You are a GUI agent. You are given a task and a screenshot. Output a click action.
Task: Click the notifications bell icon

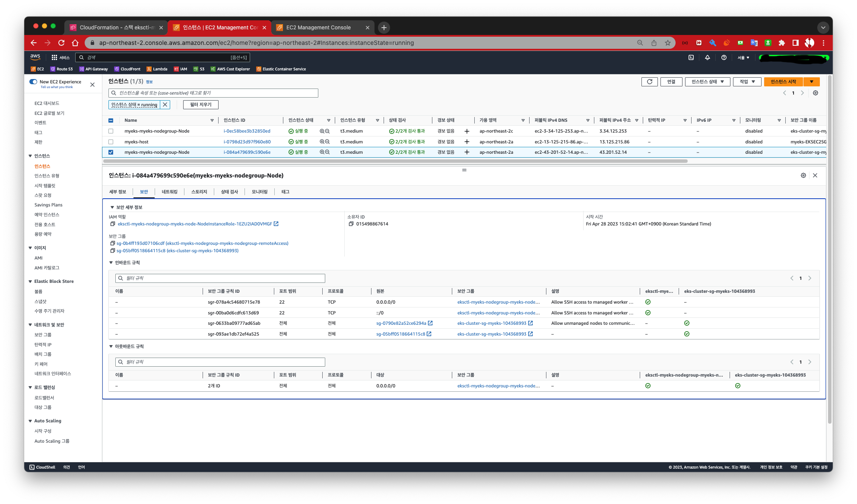[x=707, y=57]
